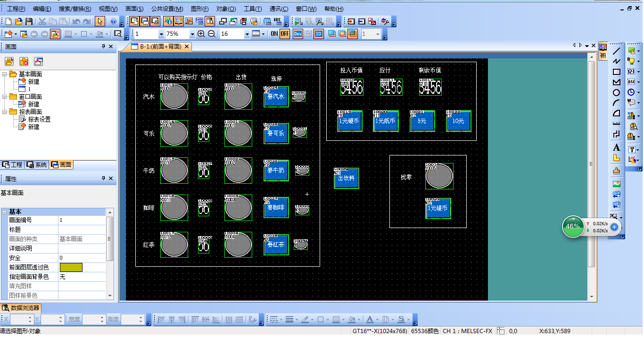Toggle the ON state display button
The height and width of the screenshot is (343, 644).
point(274,34)
